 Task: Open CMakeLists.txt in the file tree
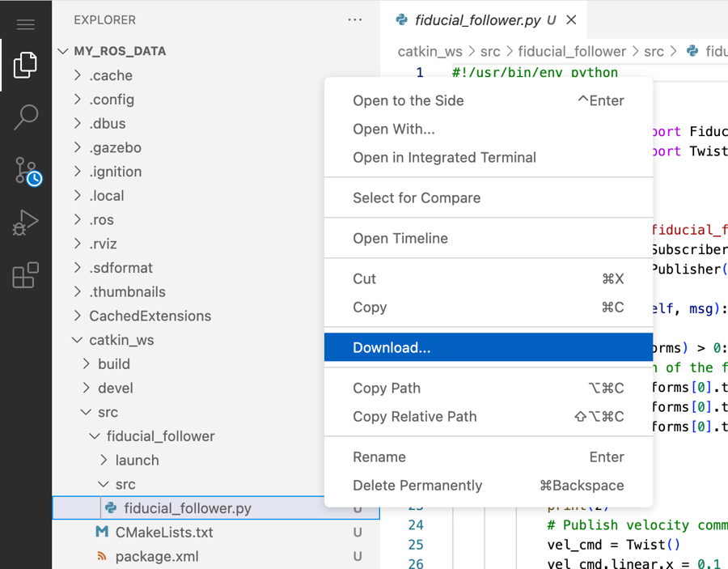(x=163, y=533)
